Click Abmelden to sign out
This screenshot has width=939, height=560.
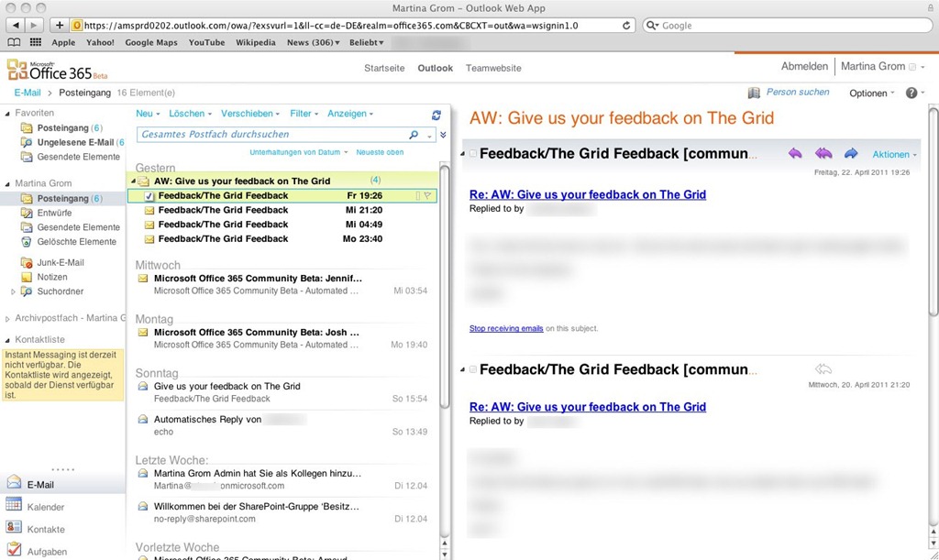(x=804, y=66)
